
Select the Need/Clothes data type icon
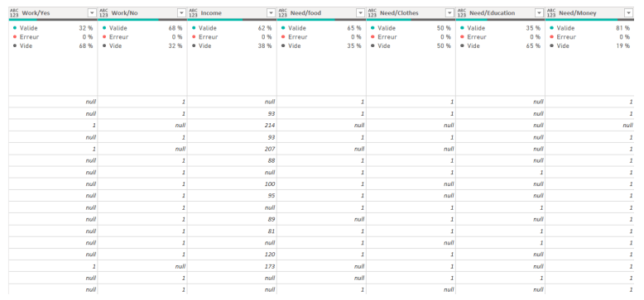tap(372, 13)
